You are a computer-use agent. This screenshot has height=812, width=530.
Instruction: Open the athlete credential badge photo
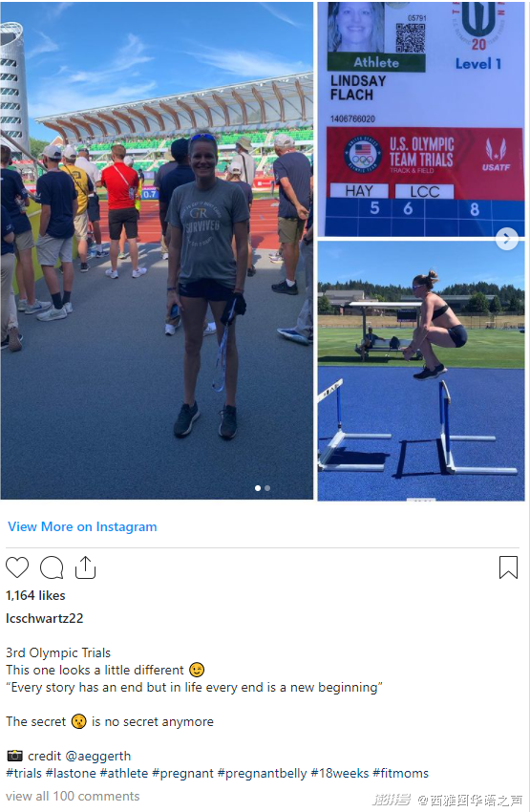(421, 118)
